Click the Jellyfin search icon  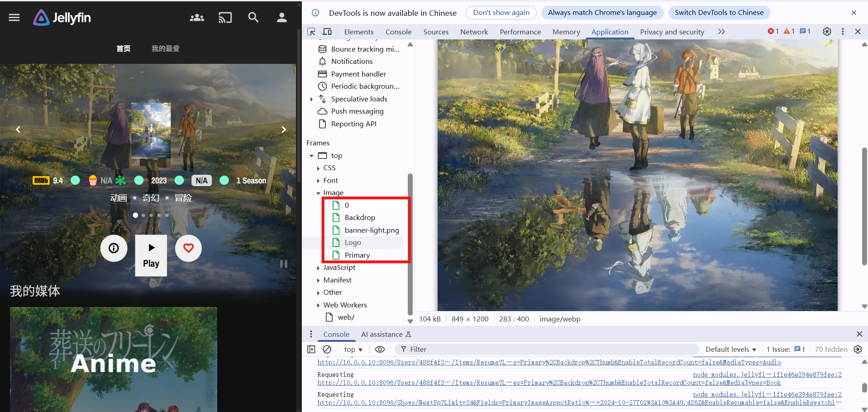click(x=253, y=18)
